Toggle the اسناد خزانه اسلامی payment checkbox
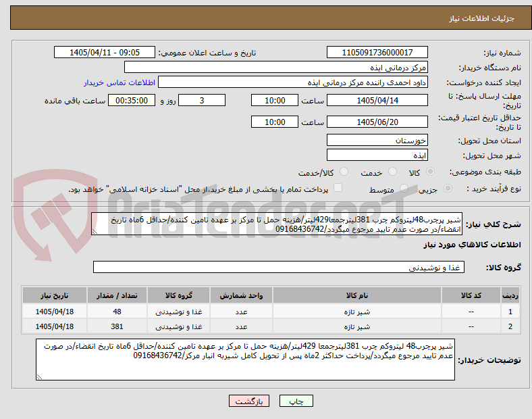This screenshot has width=532, height=419. 338,188
